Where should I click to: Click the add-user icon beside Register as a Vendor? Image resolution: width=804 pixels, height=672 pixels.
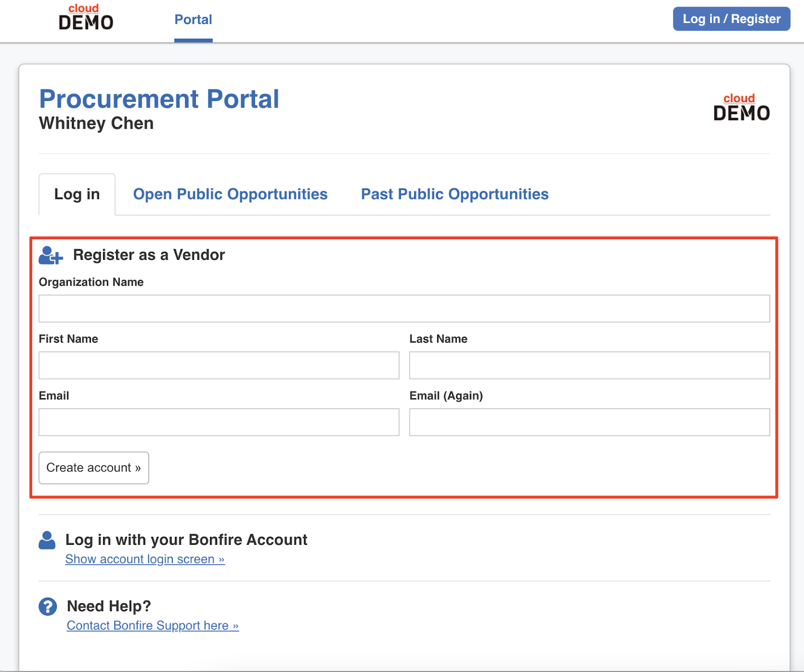(x=50, y=255)
